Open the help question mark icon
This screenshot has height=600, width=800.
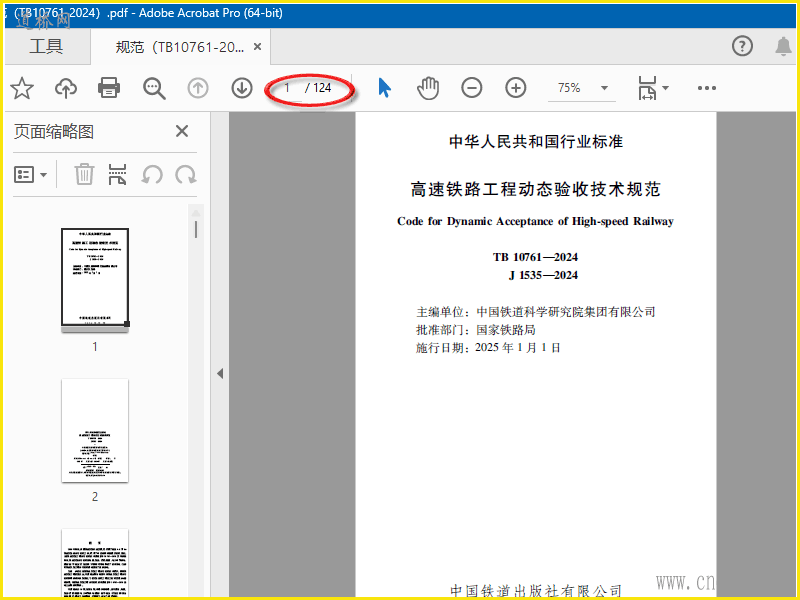click(742, 46)
